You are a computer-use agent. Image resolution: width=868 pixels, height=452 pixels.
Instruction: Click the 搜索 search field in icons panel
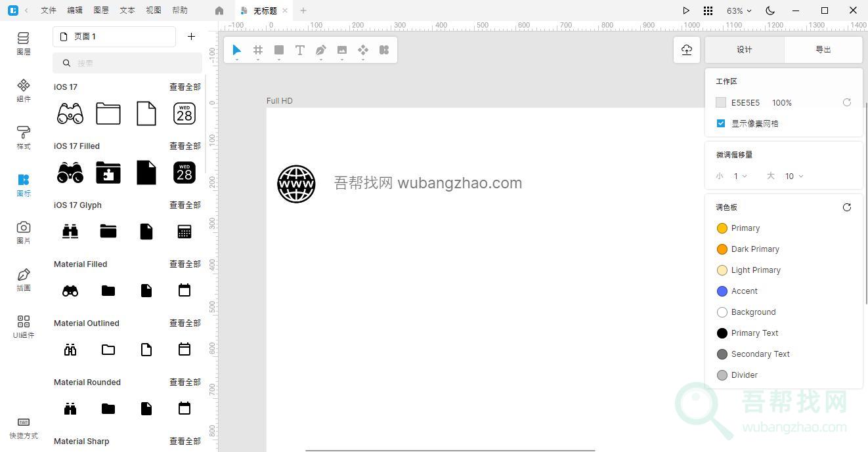coord(127,62)
